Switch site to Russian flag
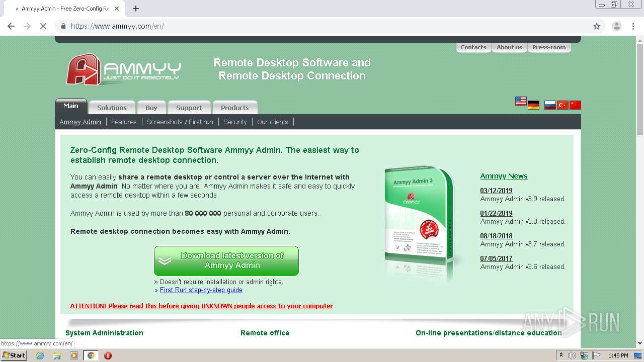 550,105
